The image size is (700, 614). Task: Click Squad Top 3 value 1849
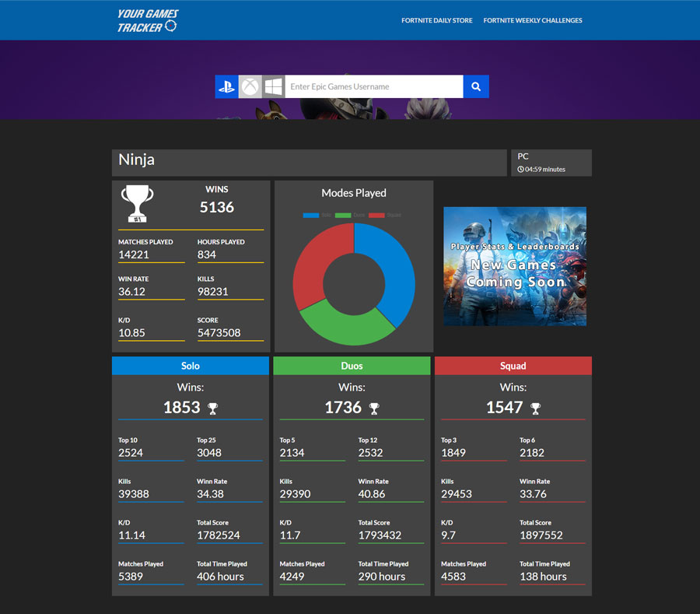pyautogui.click(x=453, y=453)
